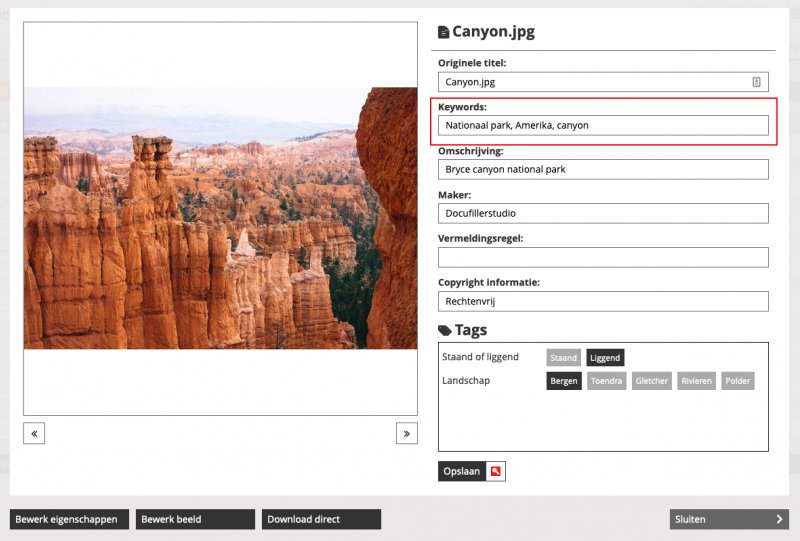Click the previous image double-arrow button
The height and width of the screenshot is (541, 800).
tap(34, 433)
